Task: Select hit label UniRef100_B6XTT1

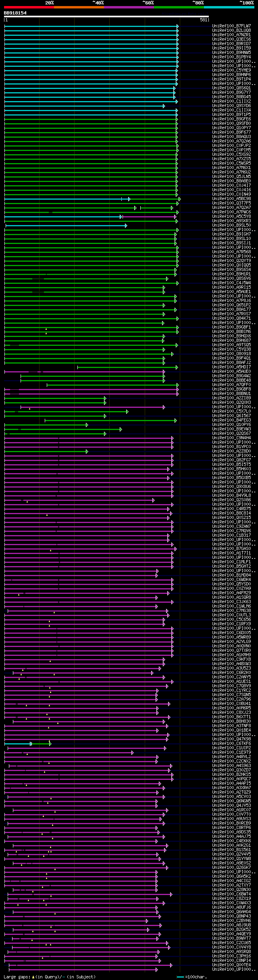Action: tap(231, 717)
